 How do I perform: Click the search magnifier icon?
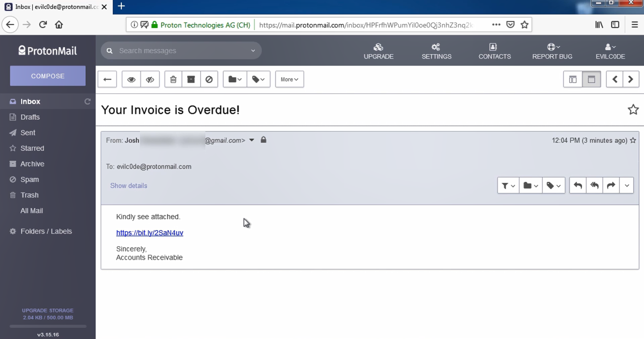pos(110,51)
